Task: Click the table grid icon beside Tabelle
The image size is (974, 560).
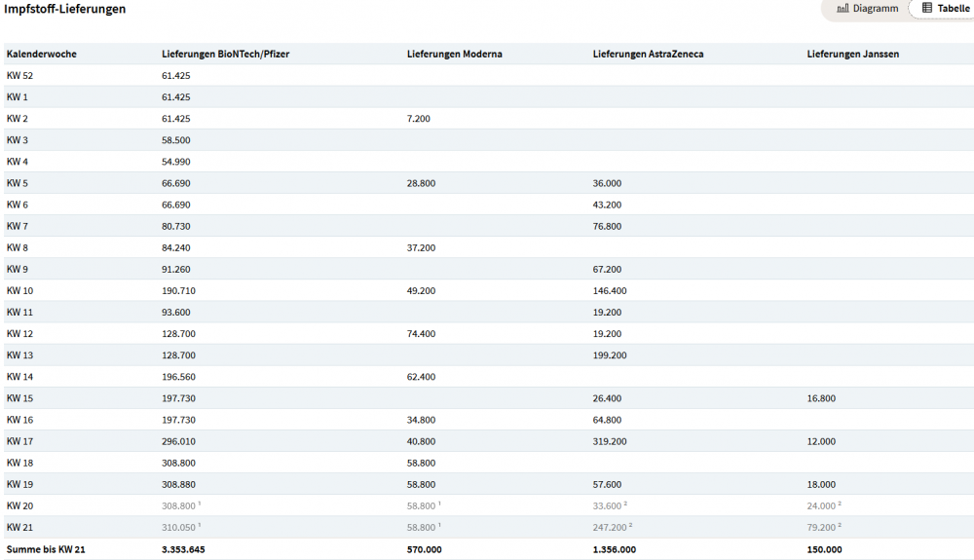Action: [927, 9]
